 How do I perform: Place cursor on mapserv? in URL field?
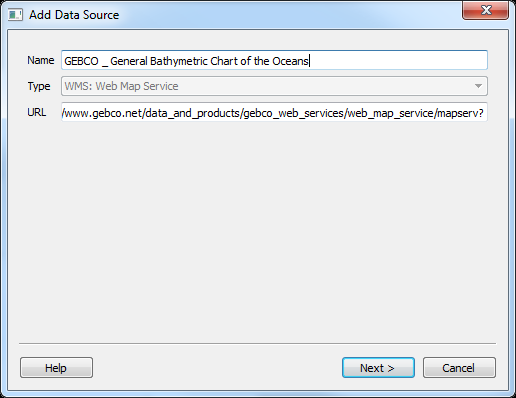[x=460, y=114]
